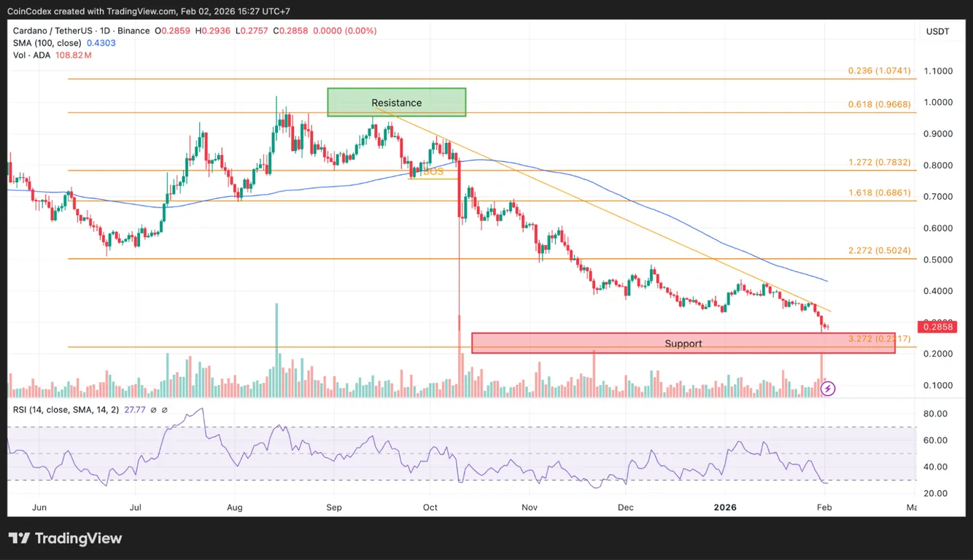
Task: Click the 60.00 RSI axis value
Action: pyautogui.click(x=937, y=440)
